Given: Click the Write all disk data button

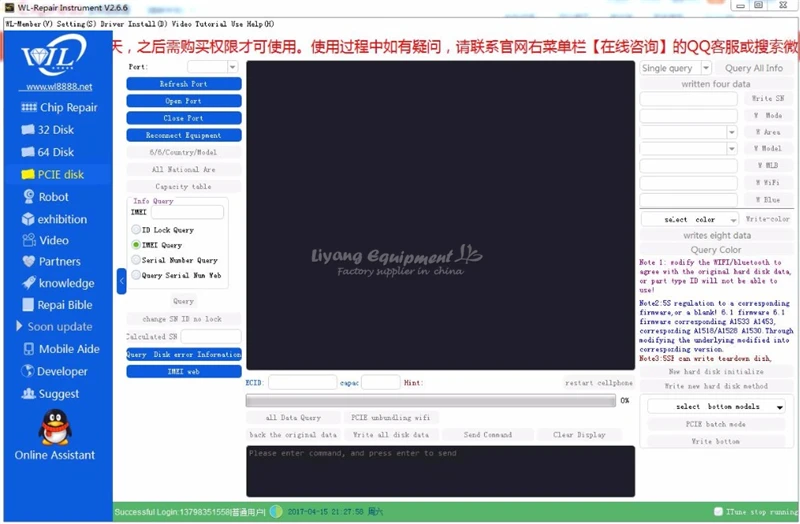Looking at the screenshot, I should [x=390, y=435].
